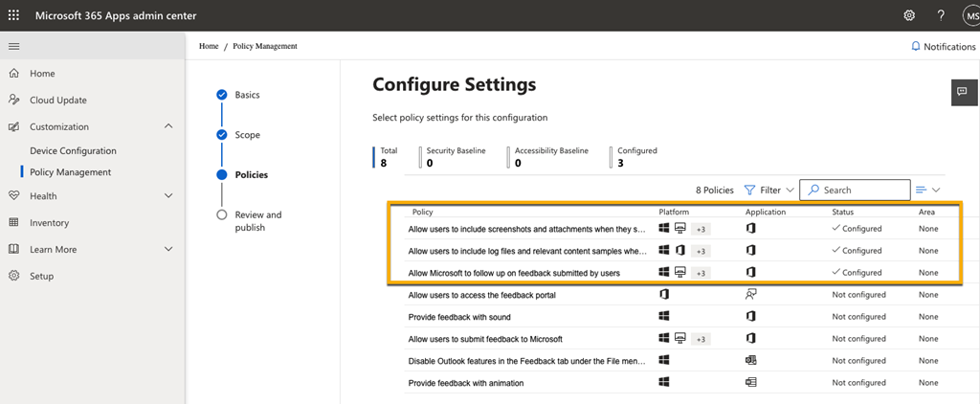Sort by Status column header
The width and height of the screenshot is (980, 404).
tap(842, 212)
